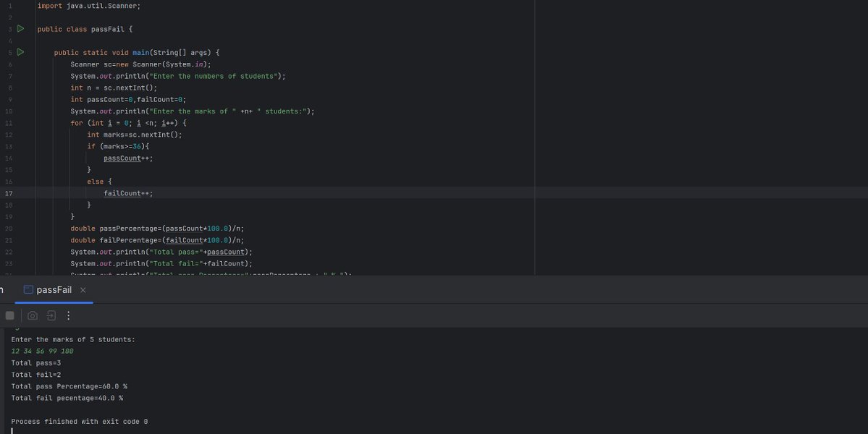Click the underlined passCount on line 14
Image resolution: width=868 pixels, height=434 pixels.
pos(124,158)
